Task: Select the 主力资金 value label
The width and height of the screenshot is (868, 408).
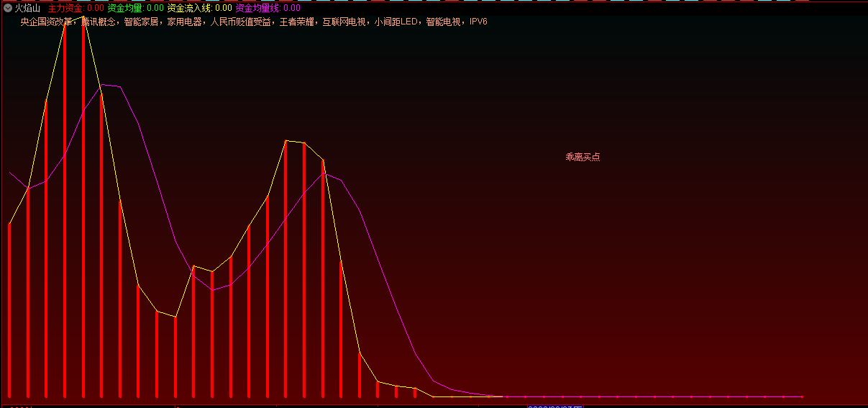Action: pos(76,8)
